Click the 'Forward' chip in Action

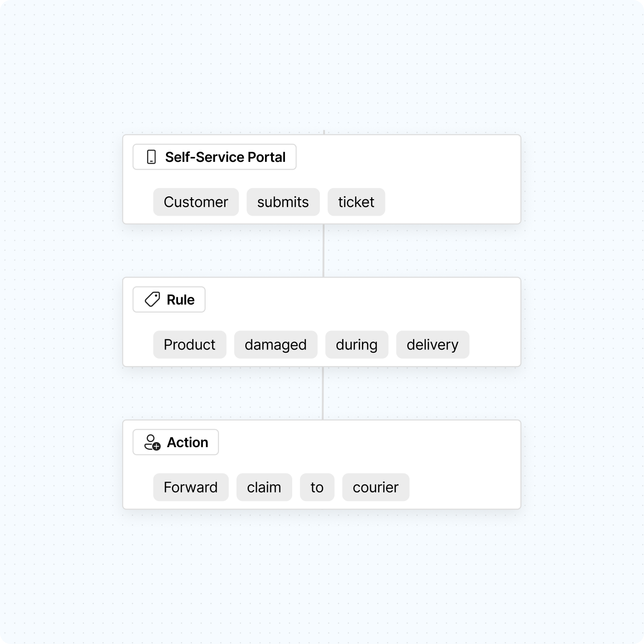click(x=190, y=487)
